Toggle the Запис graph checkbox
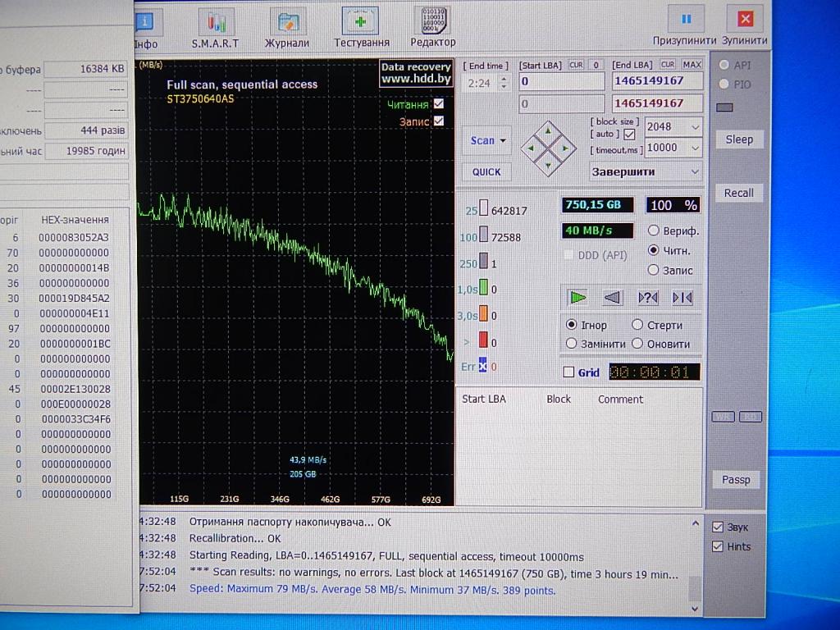This screenshot has height=630, width=840. [x=439, y=121]
